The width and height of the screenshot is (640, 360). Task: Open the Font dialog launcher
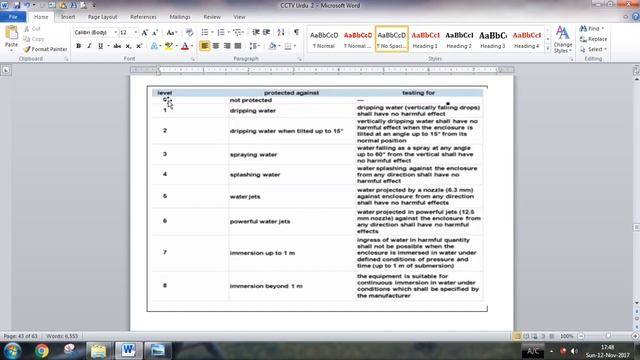(x=193, y=59)
